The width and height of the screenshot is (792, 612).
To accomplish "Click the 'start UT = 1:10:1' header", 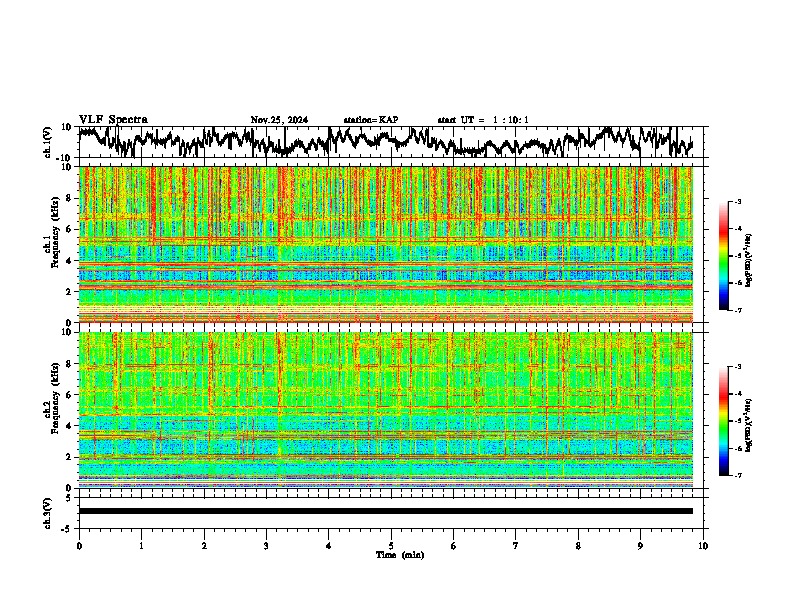I will [483, 120].
